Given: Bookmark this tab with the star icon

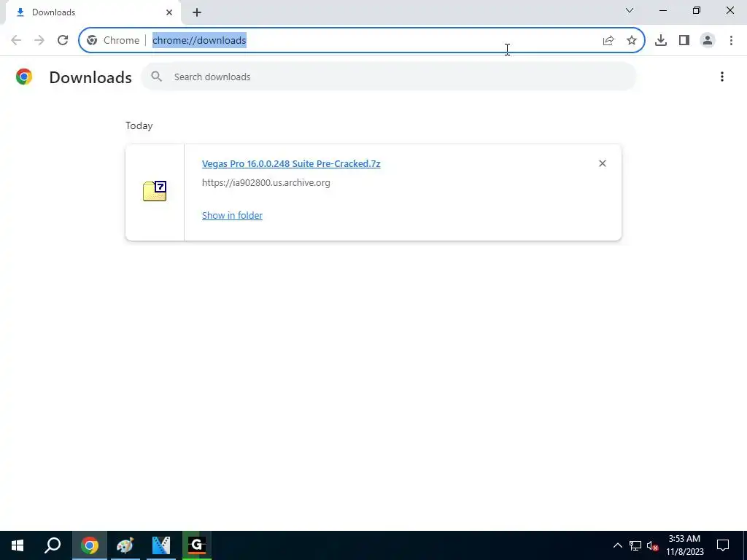Looking at the screenshot, I should click(632, 41).
